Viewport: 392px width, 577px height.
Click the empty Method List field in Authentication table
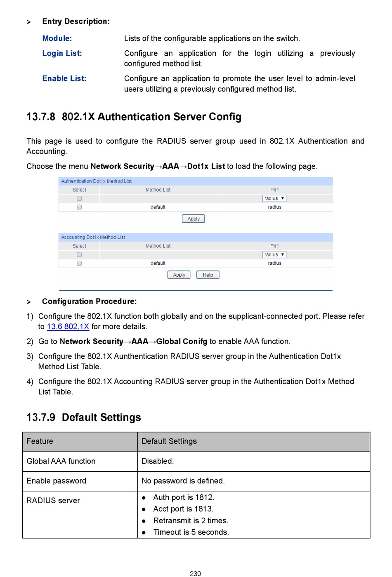pos(158,199)
